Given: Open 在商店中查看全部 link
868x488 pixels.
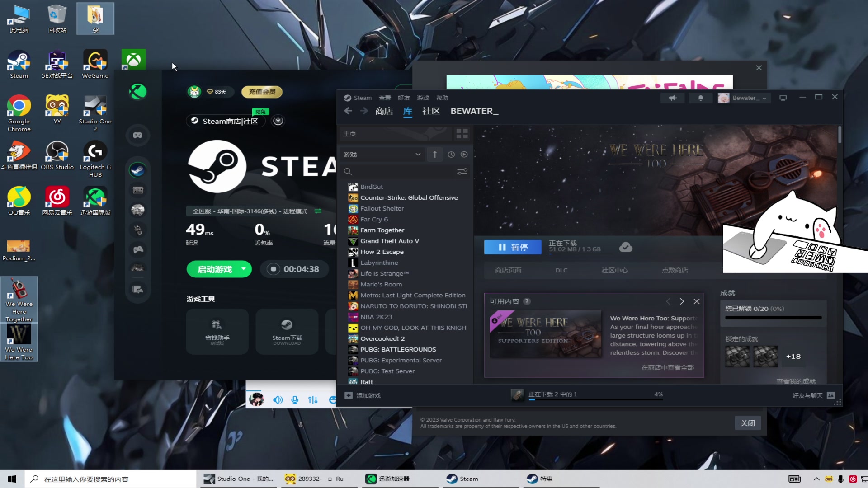Looking at the screenshot, I should tap(668, 367).
